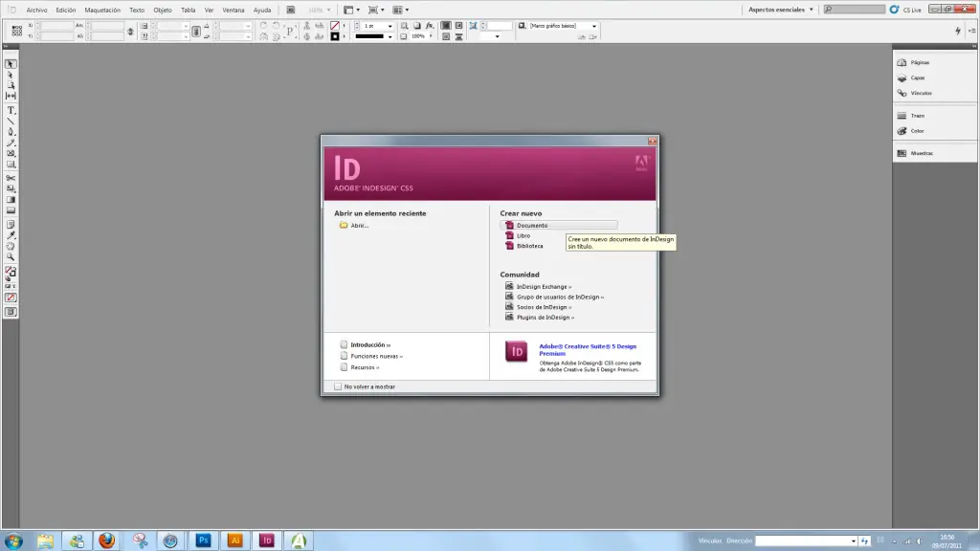Image resolution: width=980 pixels, height=551 pixels.
Task: Open the Ventana menu
Action: coord(234,10)
